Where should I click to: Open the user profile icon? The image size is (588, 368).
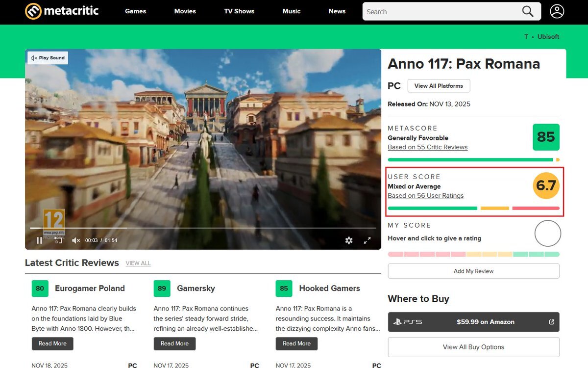tap(557, 11)
